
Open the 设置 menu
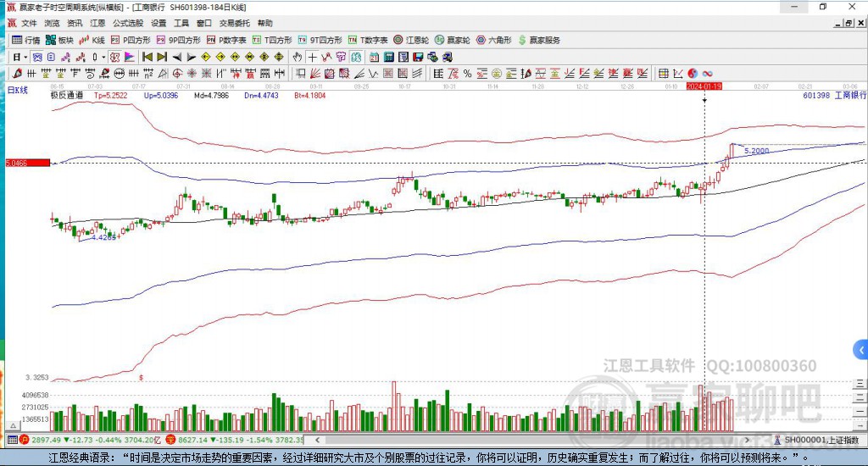159,23
